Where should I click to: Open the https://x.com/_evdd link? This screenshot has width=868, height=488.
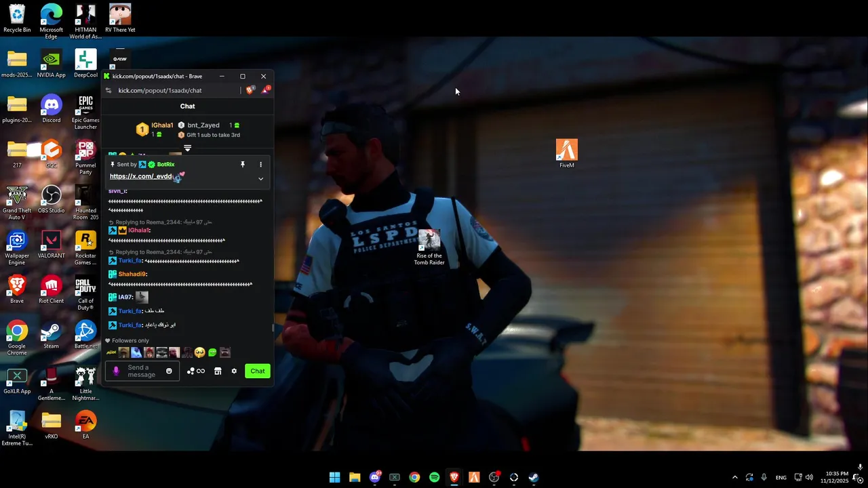tap(140, 176)
